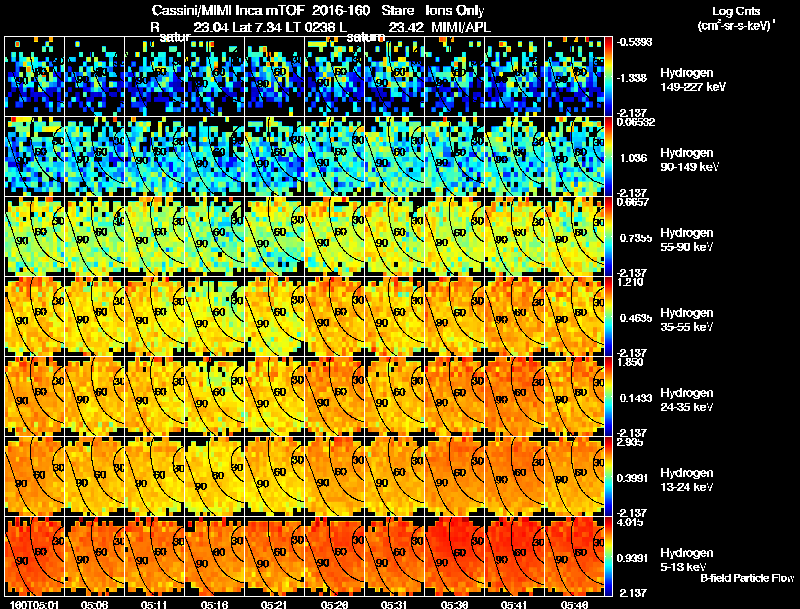Click the '05:06' time axis label
Viewport: 800px width, 609px height.
point(94,604)
